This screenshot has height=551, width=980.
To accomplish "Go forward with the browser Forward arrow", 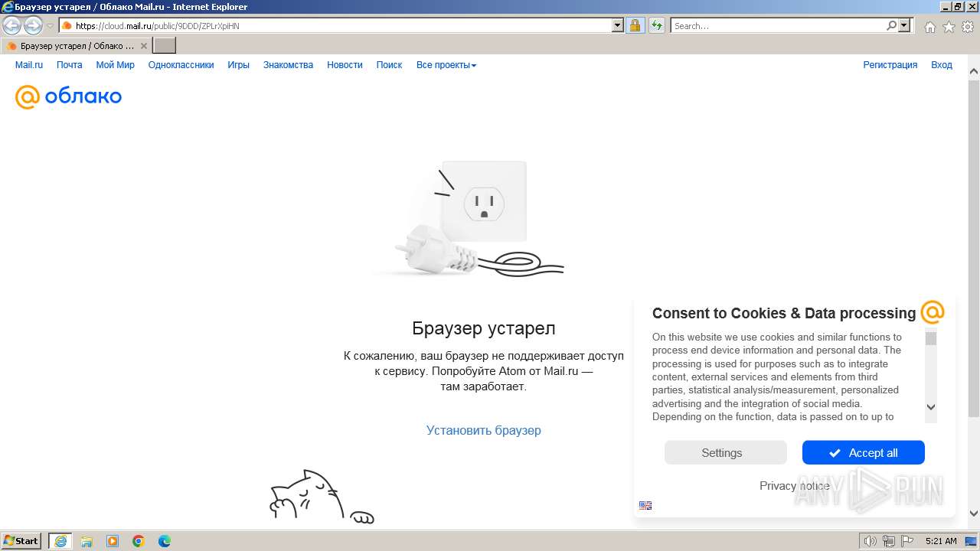I will coord(33,25).
